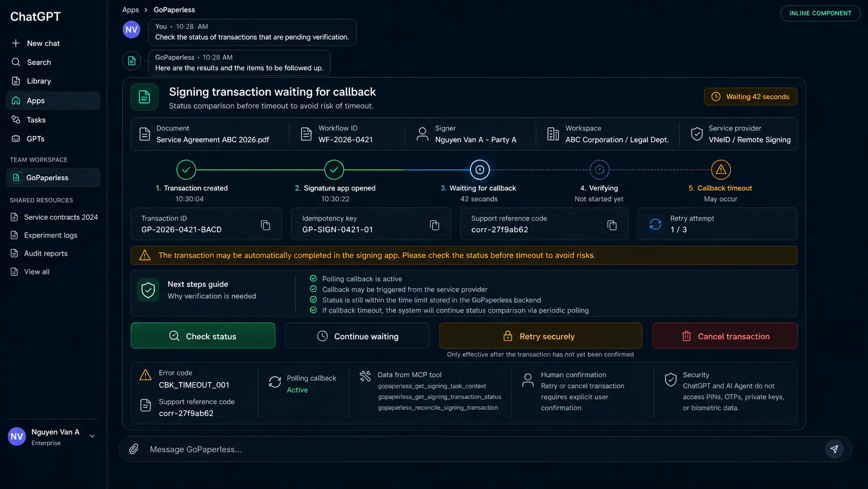This screenshot has height=489, width=868.
Task: Click the Apps breadcrumb link
Action: tap(130, 10)
